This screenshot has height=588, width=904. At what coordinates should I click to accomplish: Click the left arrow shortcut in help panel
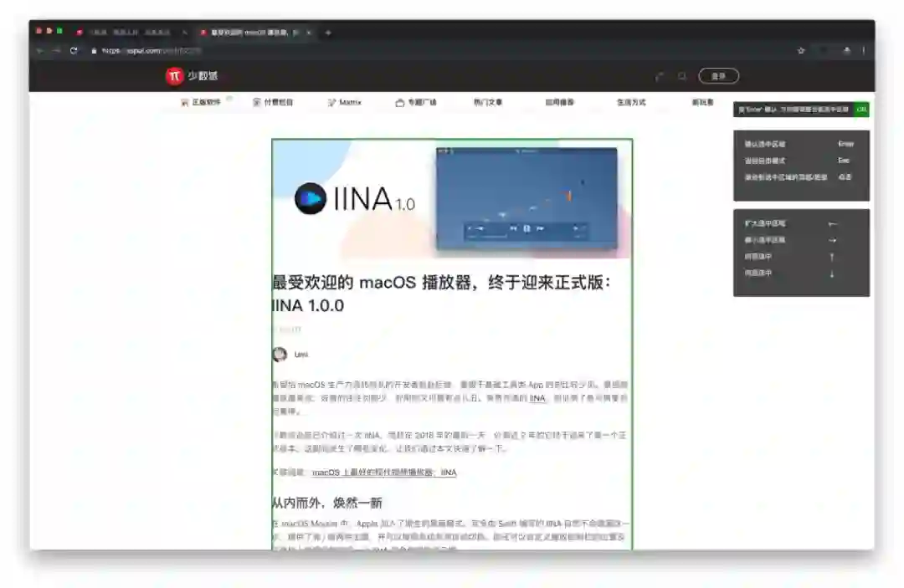[832, 223]
